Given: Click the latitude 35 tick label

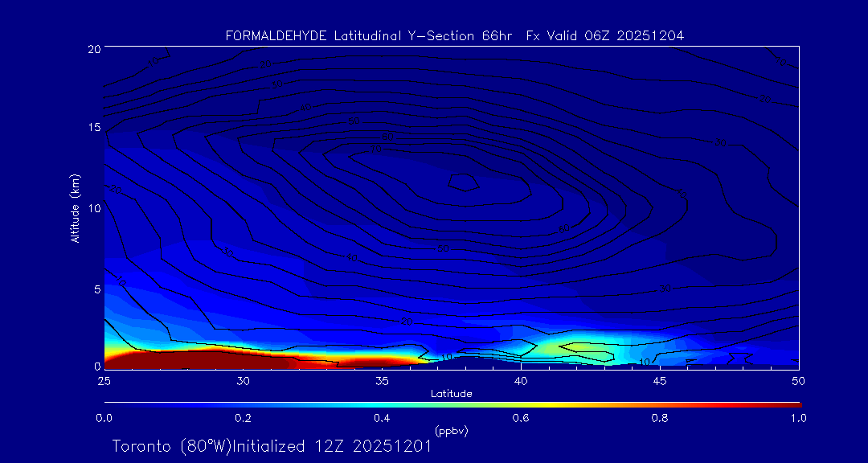Looking at the screenshot, I should [382, 380].
